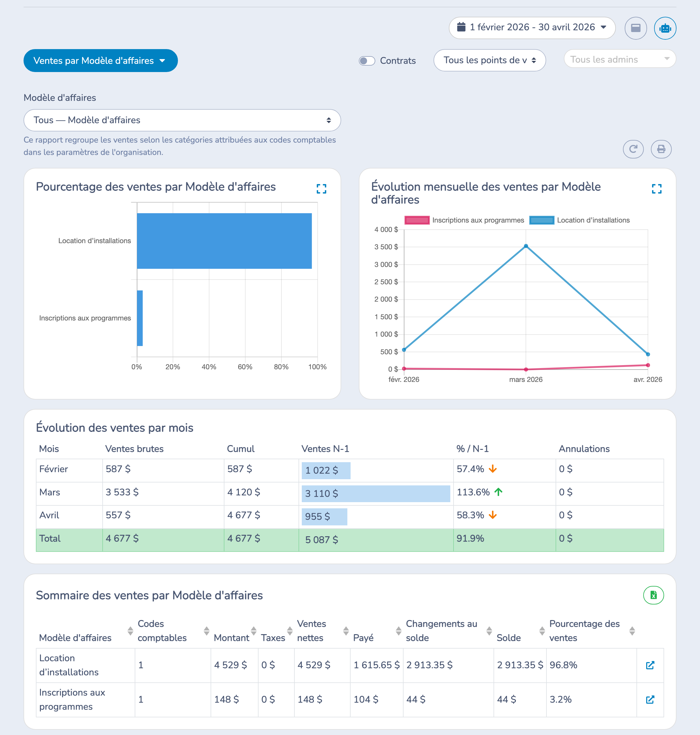Click the 113.6% value in the Mars row
The height and width of the screenshot is (735, 700).
pos(473,492)
